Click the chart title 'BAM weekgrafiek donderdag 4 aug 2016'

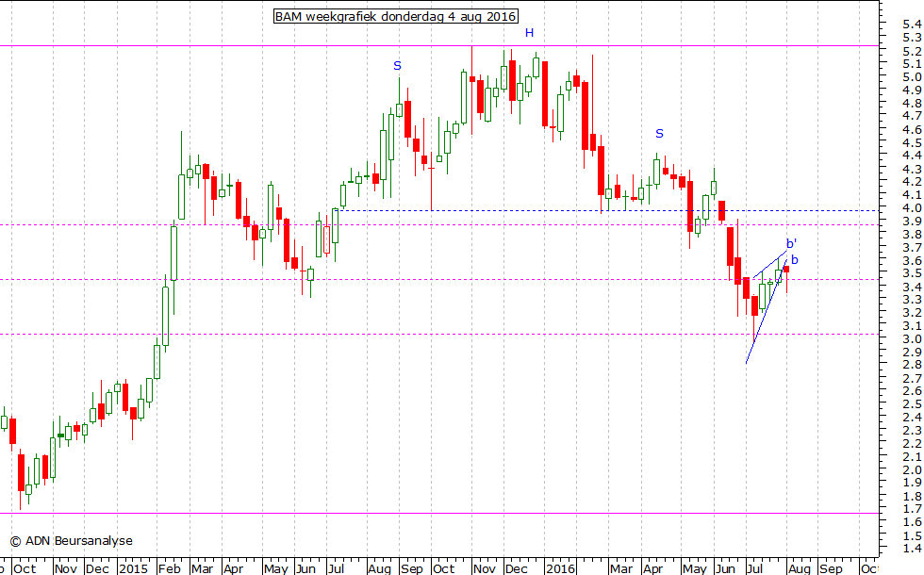[396, 17]
